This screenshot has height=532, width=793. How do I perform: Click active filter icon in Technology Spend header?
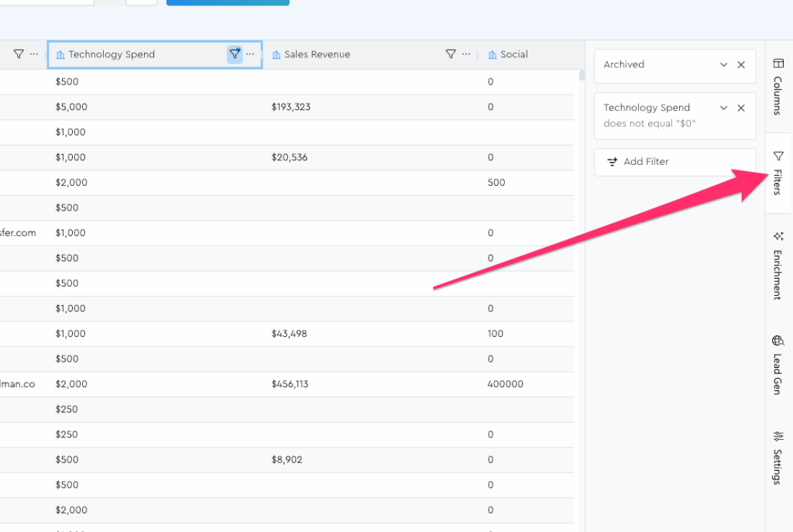(235, 54)
